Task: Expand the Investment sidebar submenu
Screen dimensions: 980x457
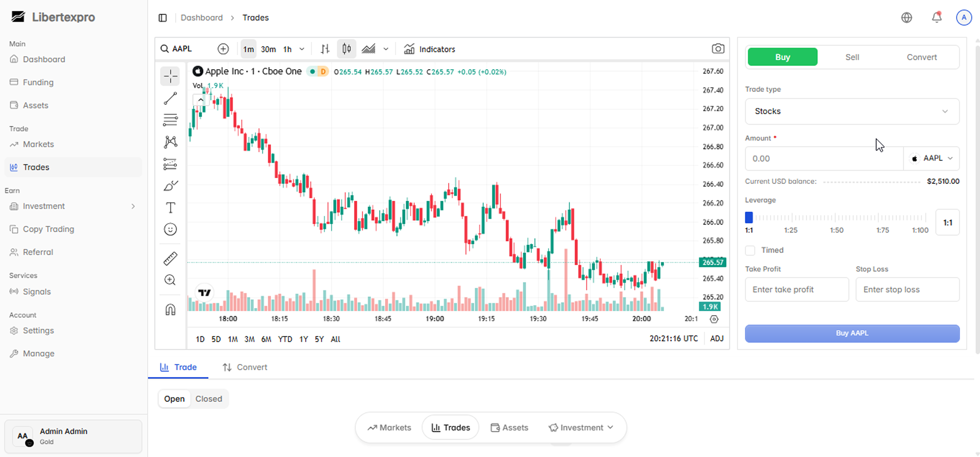Action: click(x=133, y=206)
